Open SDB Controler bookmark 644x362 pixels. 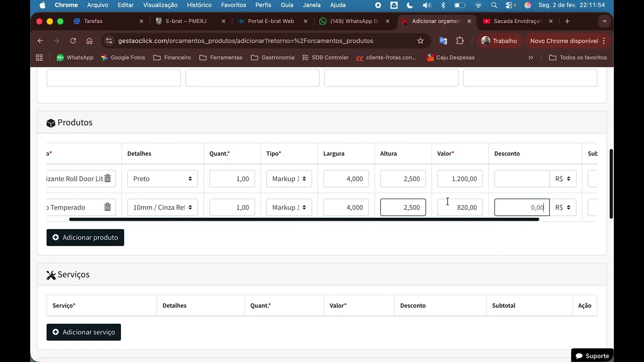(325, 57)
